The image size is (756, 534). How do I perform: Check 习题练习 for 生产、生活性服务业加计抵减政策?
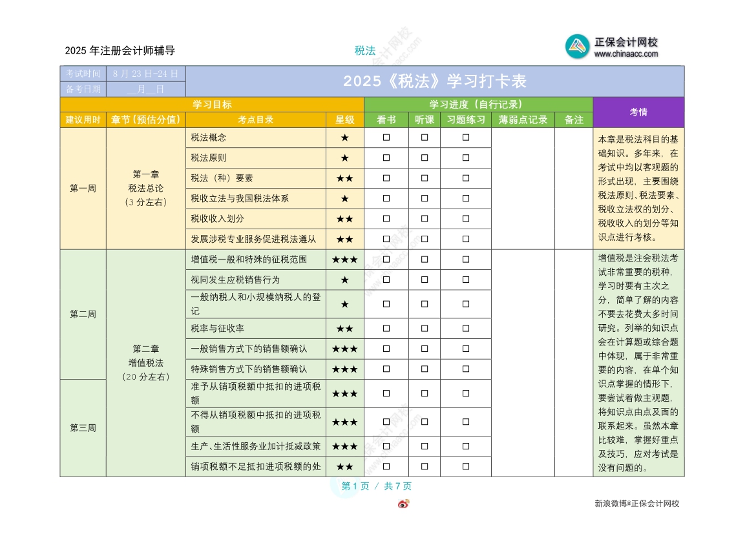(466, 446)
